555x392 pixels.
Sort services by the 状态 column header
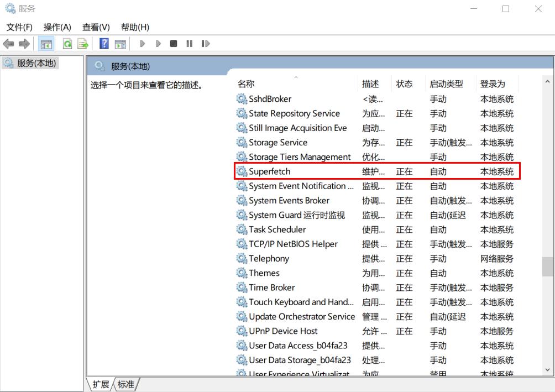point(405,83)
